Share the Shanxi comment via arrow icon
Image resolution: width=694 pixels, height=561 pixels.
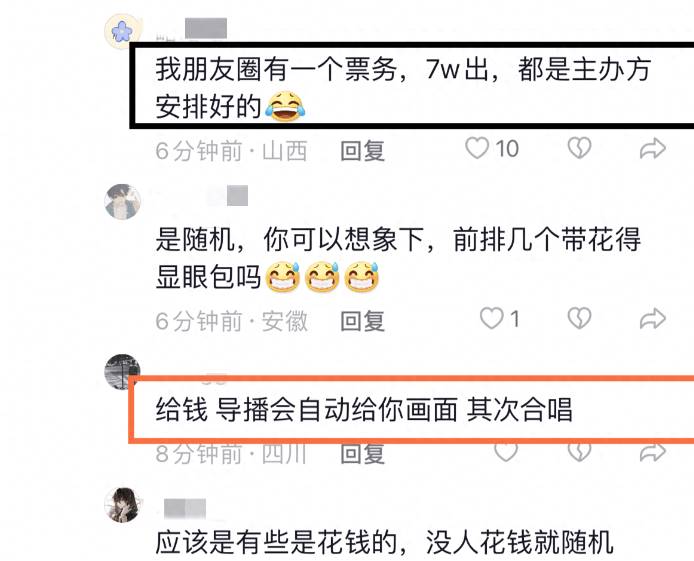point(653,148)
